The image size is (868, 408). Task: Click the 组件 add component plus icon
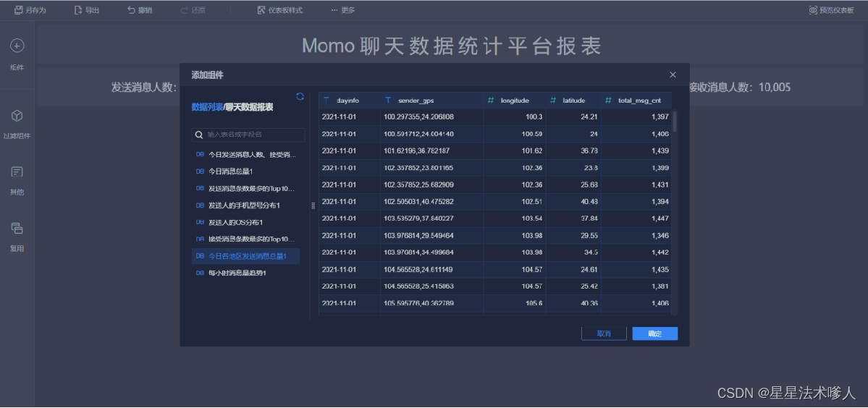(17, 46)
